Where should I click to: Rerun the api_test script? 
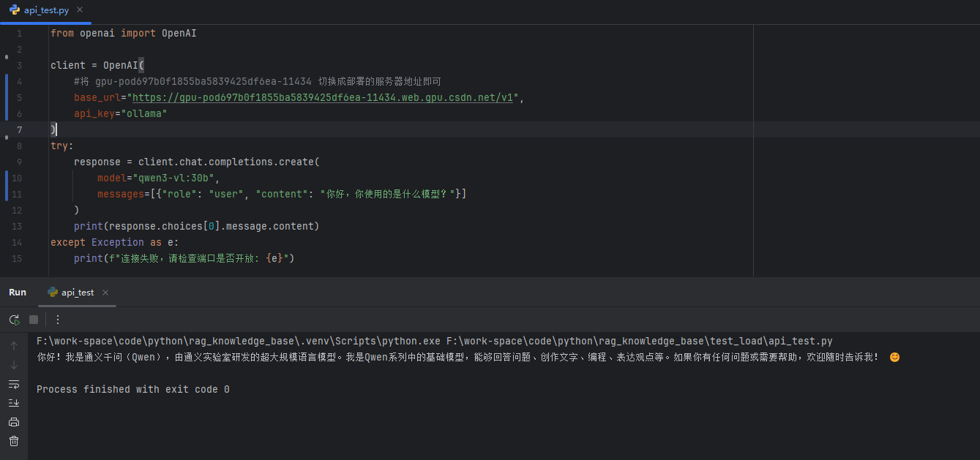14,320
